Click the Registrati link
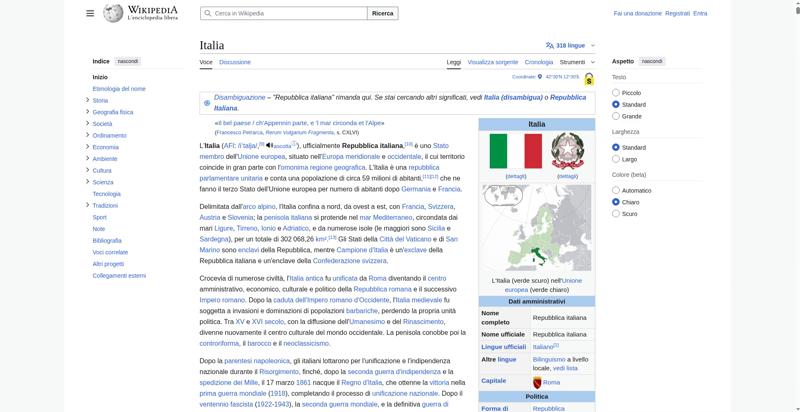 pyautogui.click(x=677, y=13)
